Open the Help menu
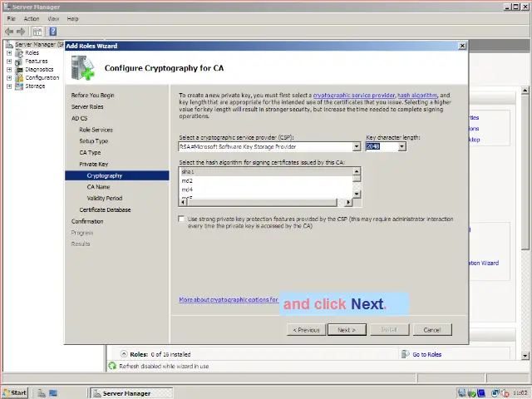 72,18
